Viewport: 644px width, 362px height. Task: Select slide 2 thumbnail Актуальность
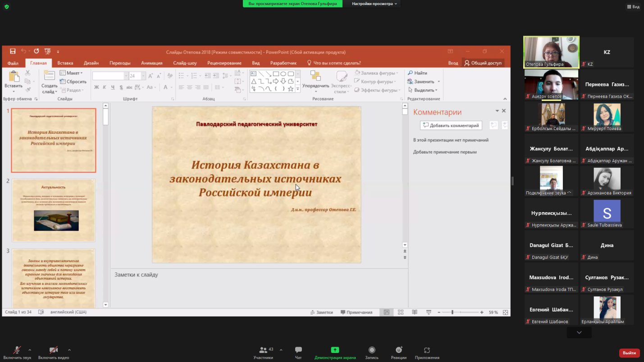(54, 210)
